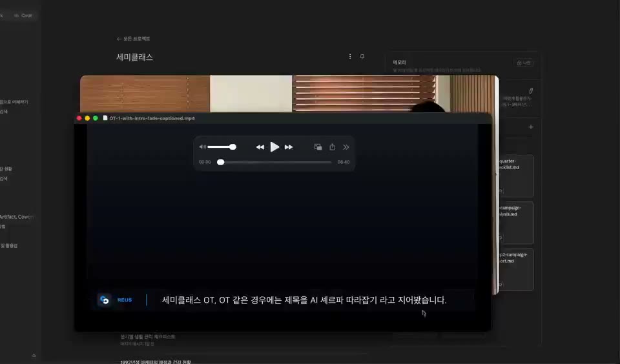Click the 00:00 elapsed time label

tap(205, 162)
